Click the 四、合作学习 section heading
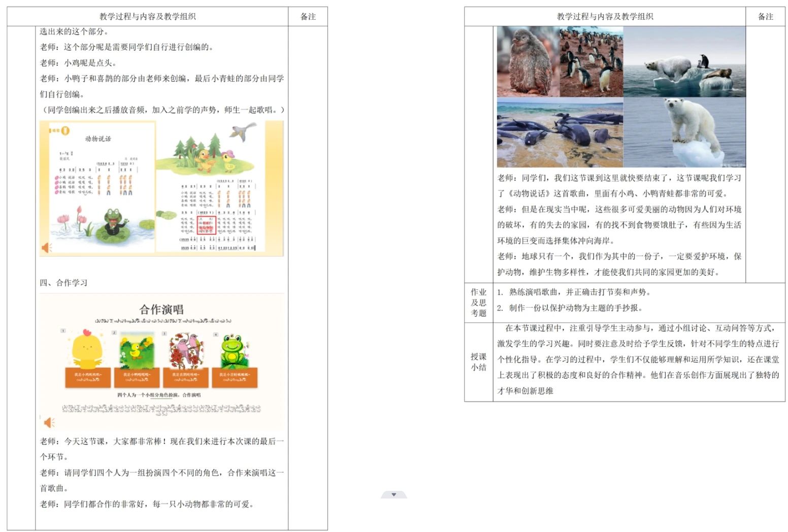This screenshot has width=788, height=532. tap(63, 283)
